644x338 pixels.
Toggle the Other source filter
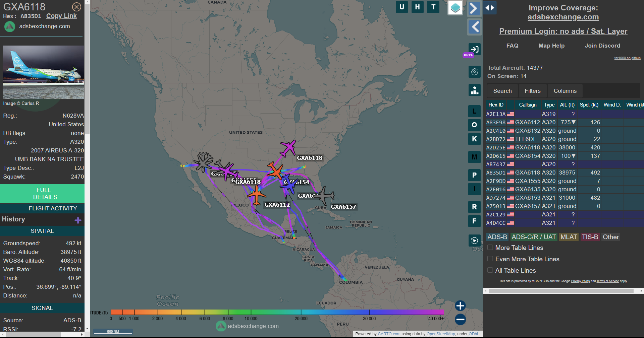(x=611, y=237)
